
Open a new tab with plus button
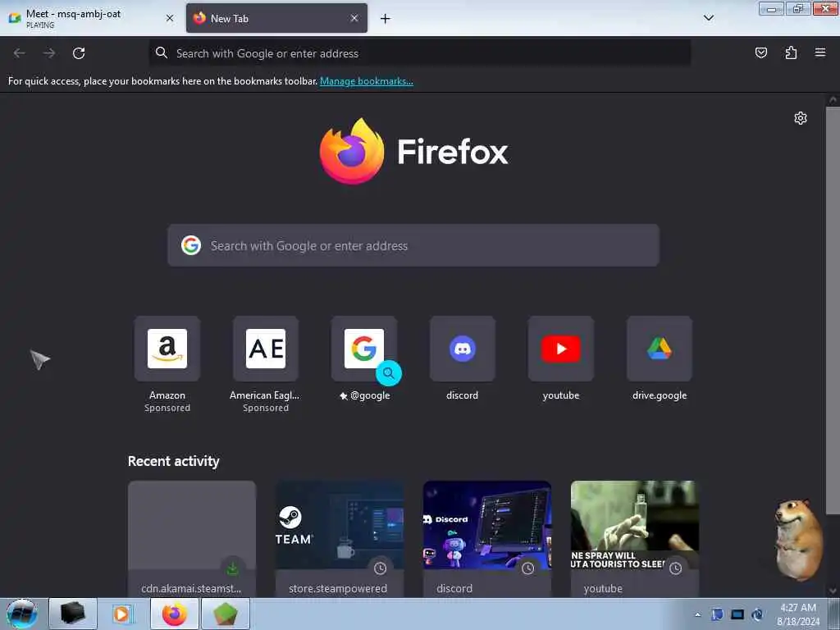click(x=386, y=19)
